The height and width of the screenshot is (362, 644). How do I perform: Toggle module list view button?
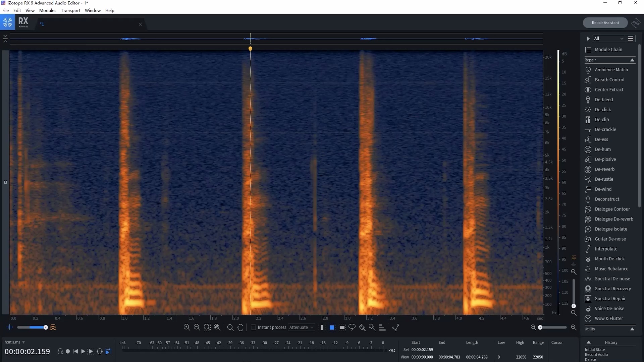[631, 39]
